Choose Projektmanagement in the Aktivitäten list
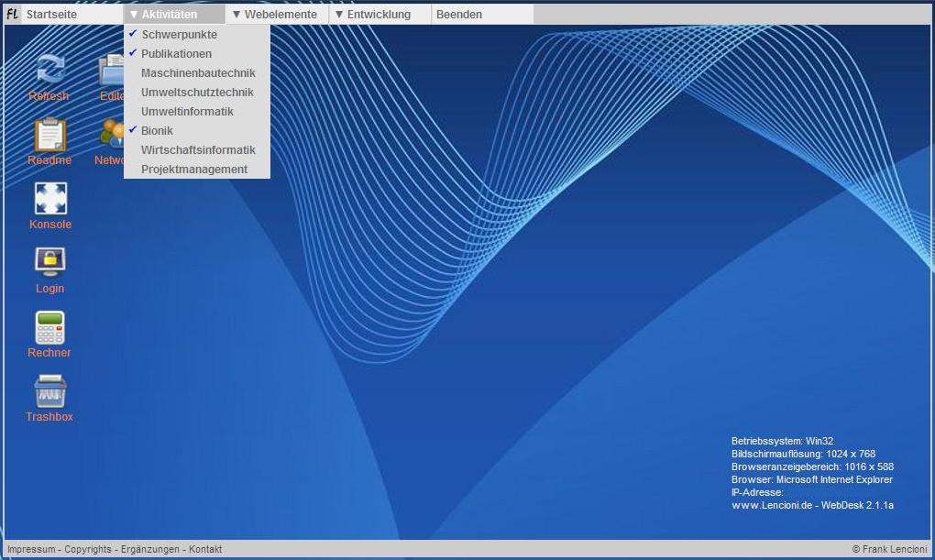This screenshot has width=935, height=560. [194, 170]
